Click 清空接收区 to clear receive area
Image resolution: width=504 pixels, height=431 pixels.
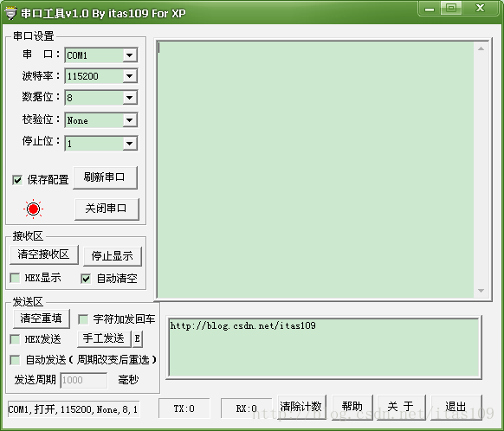44,254
